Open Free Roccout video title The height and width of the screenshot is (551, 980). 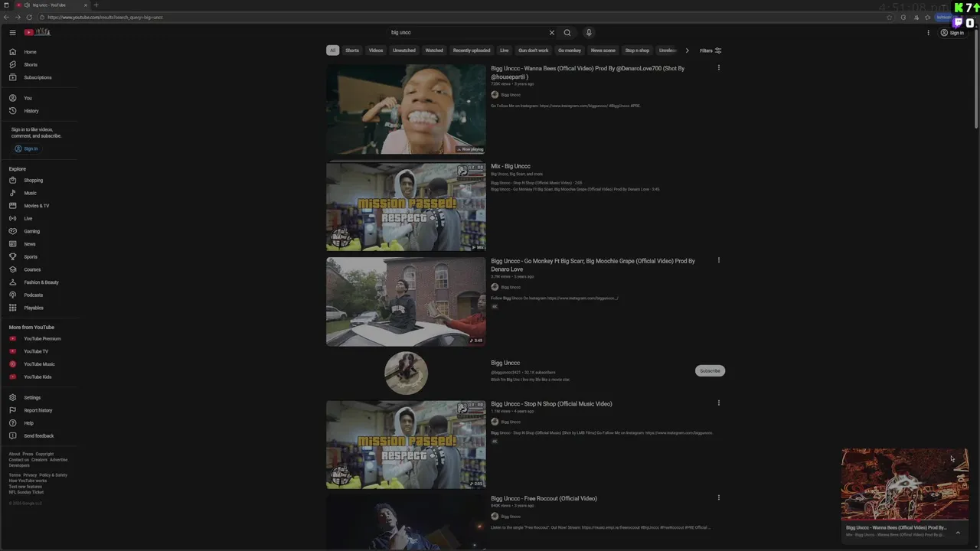click(544, 499)
